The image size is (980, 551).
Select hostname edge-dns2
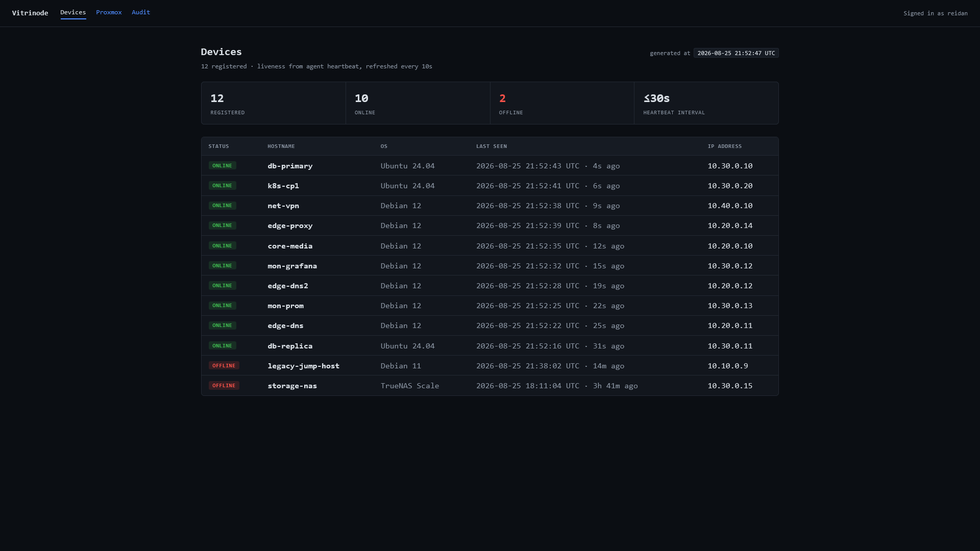point(288,286)
